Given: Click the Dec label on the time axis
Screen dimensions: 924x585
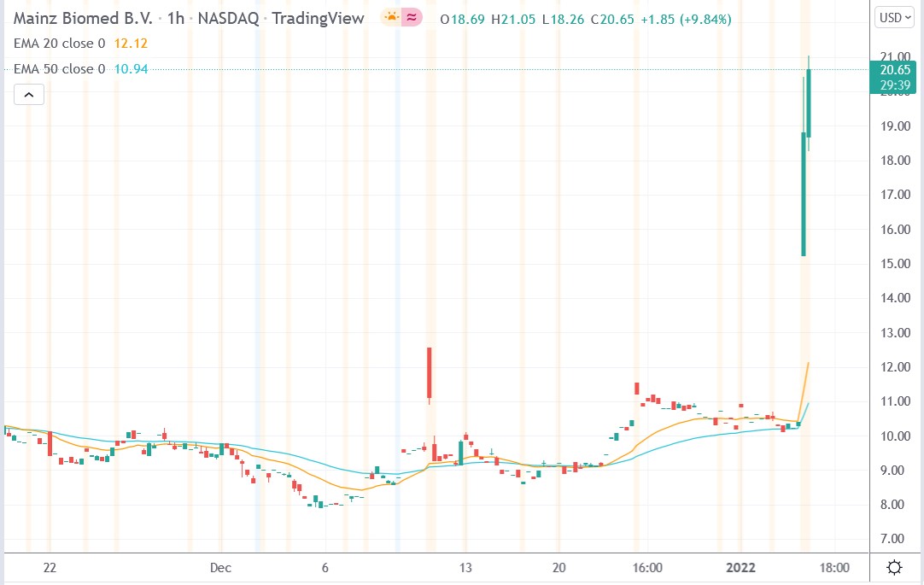Looking at the screenshot, I should (x=220, y=567).
